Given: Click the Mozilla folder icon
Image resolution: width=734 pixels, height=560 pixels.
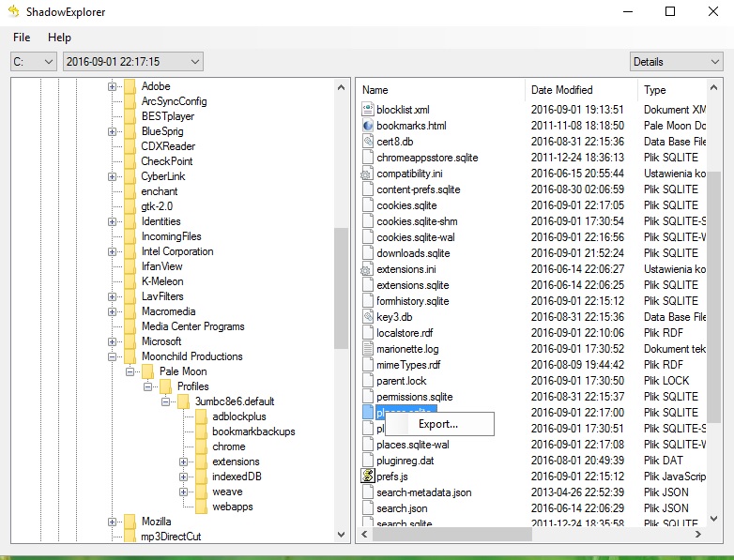Looking at the screenshot, I should pyautogui.click(x=130, y=522).
